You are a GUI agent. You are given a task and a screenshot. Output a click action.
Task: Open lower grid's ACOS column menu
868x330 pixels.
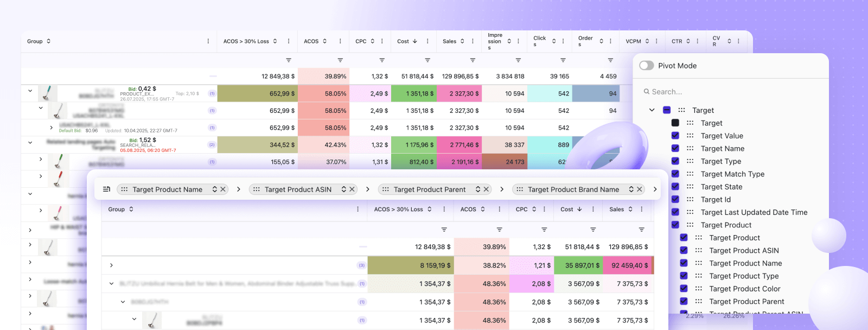[x=499, y=210]
